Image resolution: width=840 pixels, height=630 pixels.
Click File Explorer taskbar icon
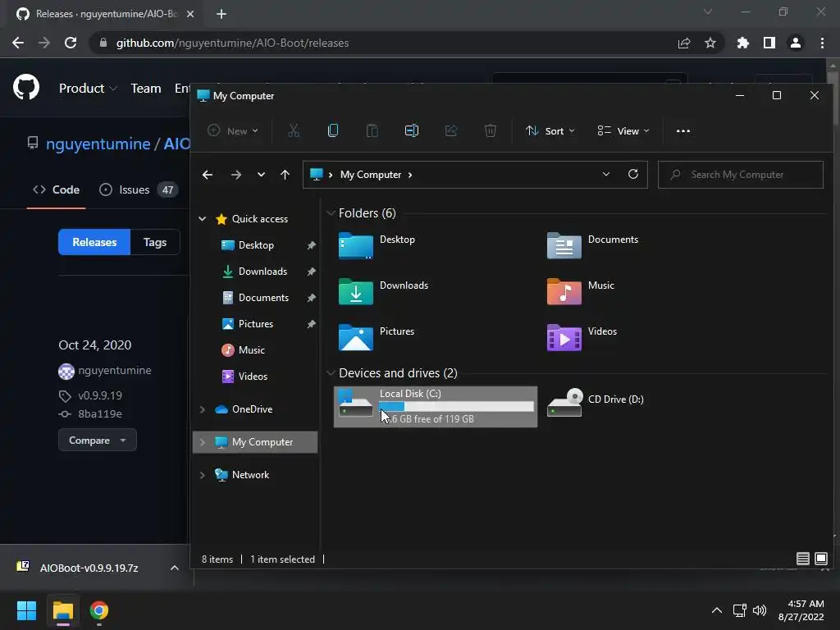[62, 610]
